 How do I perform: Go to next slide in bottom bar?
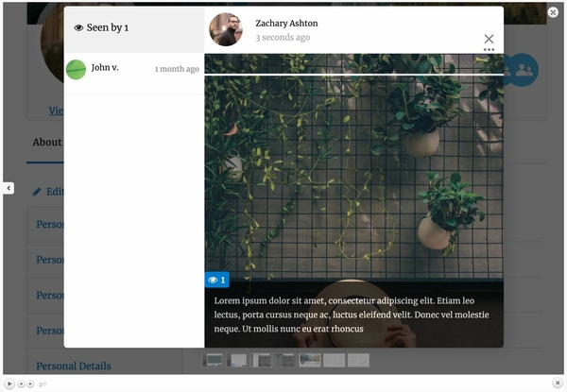click(x=30, y=383)
